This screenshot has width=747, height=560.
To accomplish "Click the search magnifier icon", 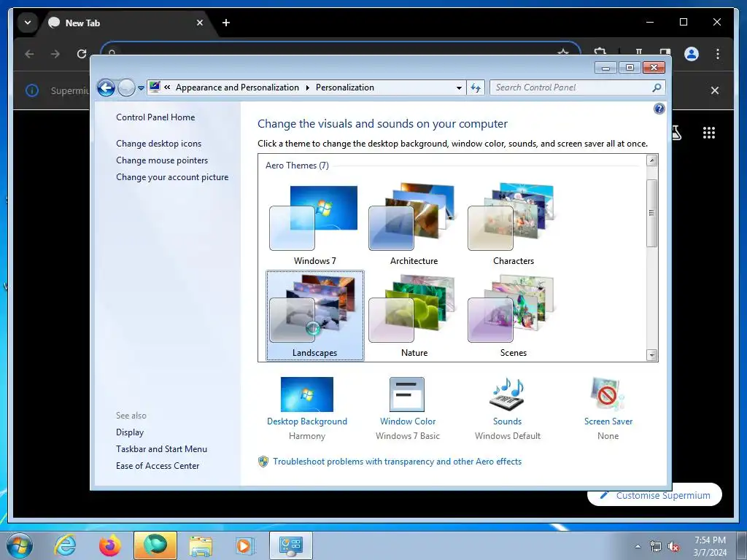I will 657,87.
